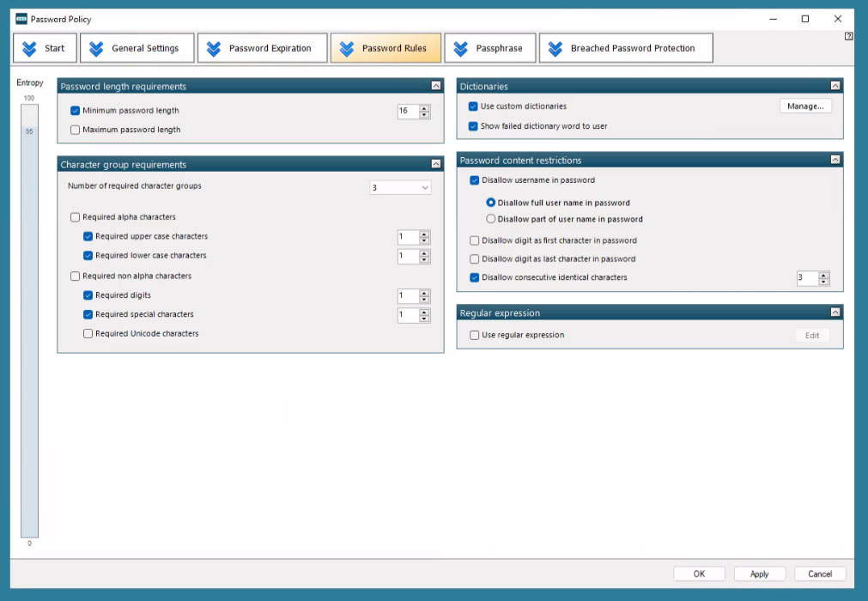Collapse the Character group requirements panel
Screen dimensions: 868x601
[436, 164]
